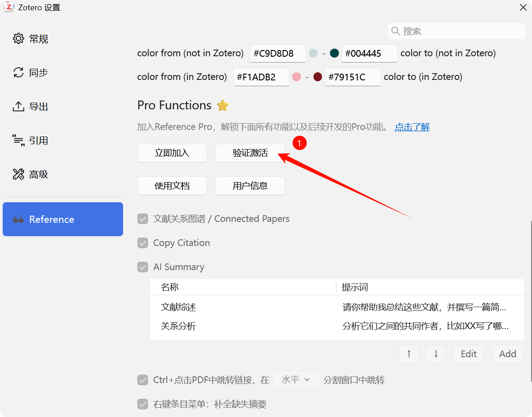Viewport: 532px width, 417px height.
Task: Move selected prompt down with arrow button
Action: (x=436, y=354)
